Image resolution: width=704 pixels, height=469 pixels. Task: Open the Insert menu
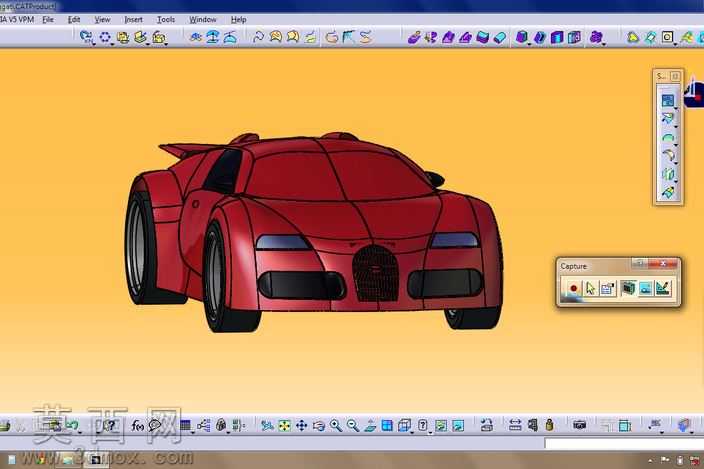(133, 20)
